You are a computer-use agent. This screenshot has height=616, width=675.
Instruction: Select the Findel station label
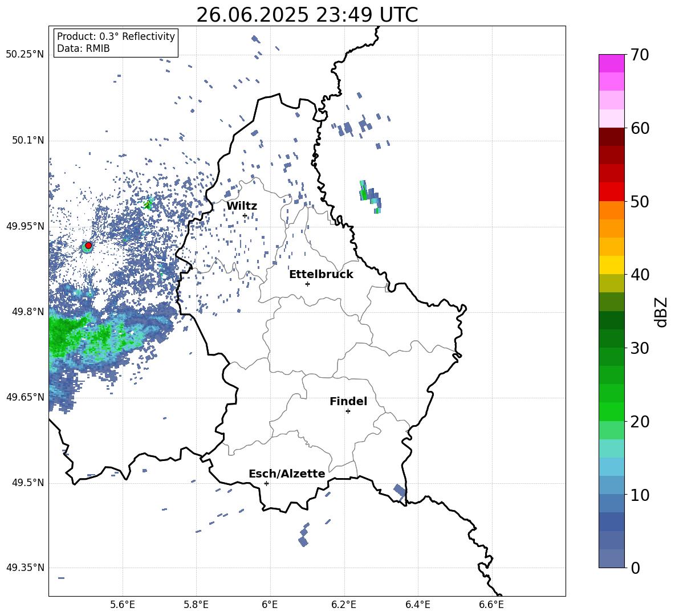tap(348, 401)
